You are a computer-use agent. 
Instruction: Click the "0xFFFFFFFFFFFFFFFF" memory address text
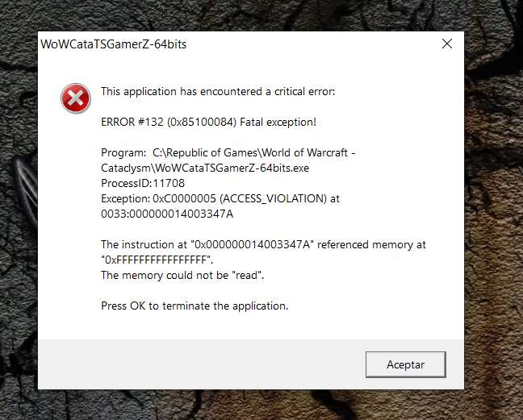(157, 260)
